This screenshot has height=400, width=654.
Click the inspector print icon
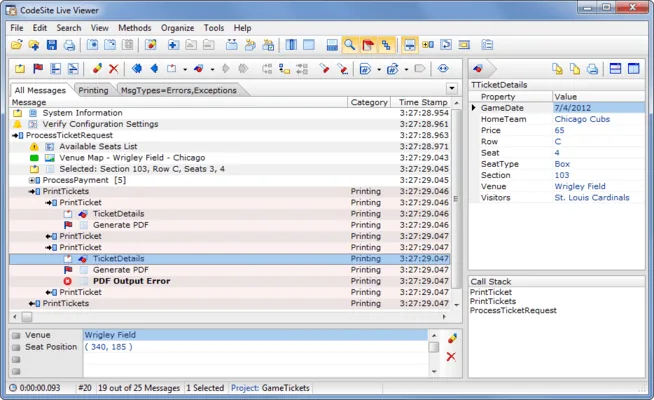pyautogui.click(x=592, y=69)
